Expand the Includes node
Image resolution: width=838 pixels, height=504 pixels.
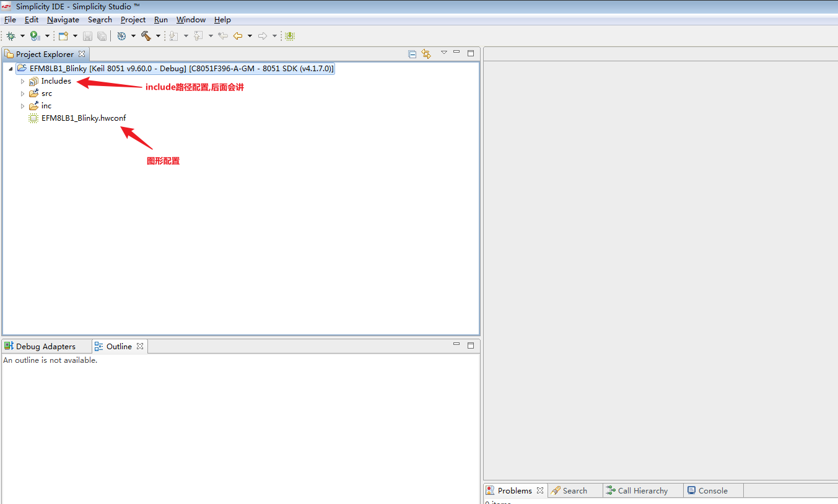[22, 80]
